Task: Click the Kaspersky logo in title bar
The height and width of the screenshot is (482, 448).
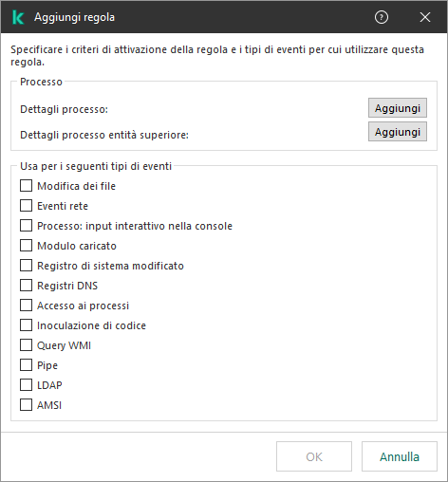Action: (18, 17)
